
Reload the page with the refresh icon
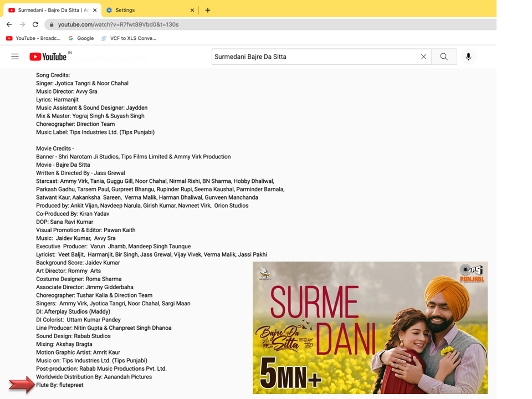pyautogui.click(x=35, y=24)
